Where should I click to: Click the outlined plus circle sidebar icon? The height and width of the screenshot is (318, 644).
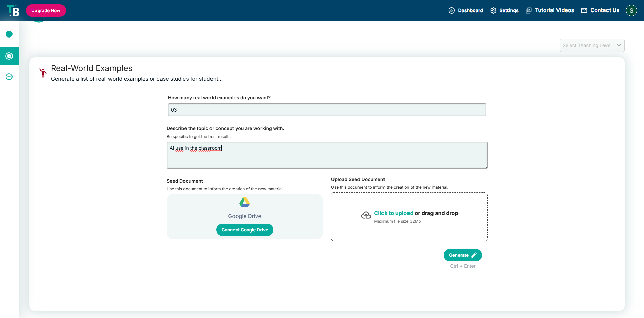coord(9,77)
